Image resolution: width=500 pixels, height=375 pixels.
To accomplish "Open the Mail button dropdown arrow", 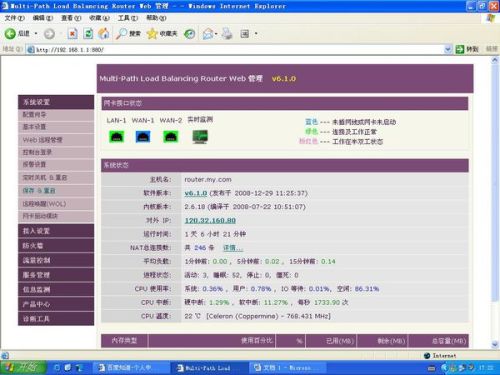I will point(216,34).
